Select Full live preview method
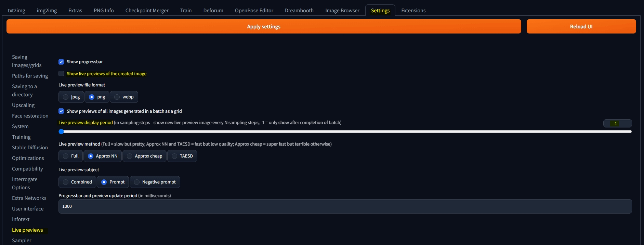 point(66,156)
